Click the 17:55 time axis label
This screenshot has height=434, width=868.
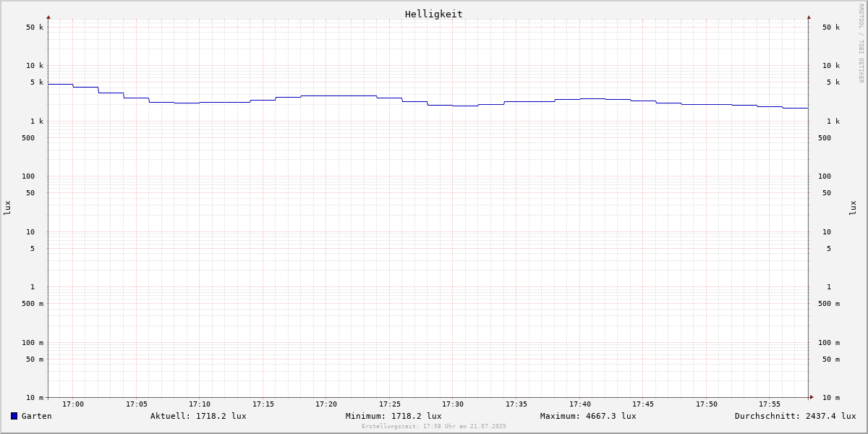click(x=770, y=404)
